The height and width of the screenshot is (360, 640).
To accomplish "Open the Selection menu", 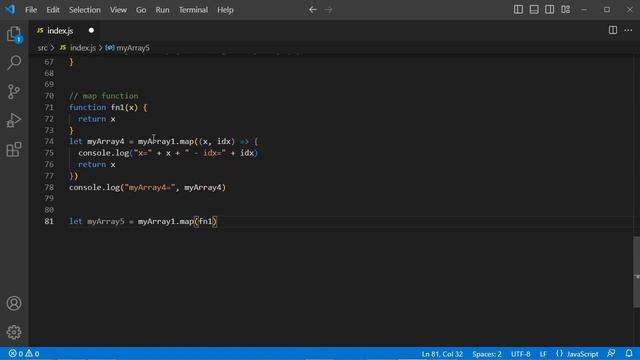I will 84,10.
